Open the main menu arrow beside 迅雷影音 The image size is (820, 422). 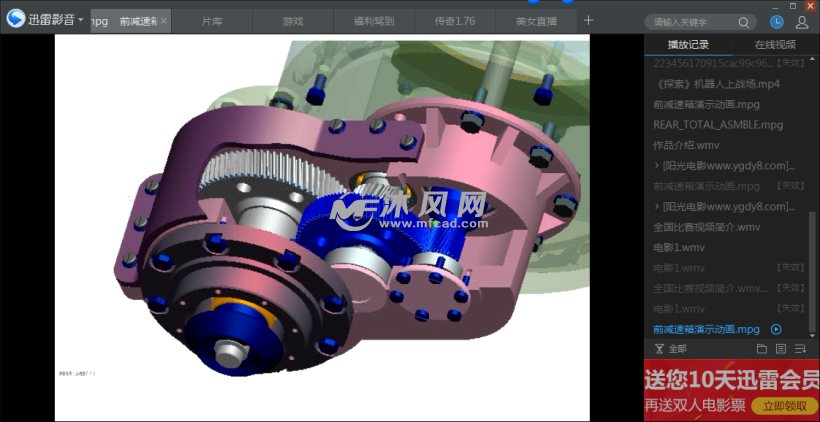[x=81, y=20]
